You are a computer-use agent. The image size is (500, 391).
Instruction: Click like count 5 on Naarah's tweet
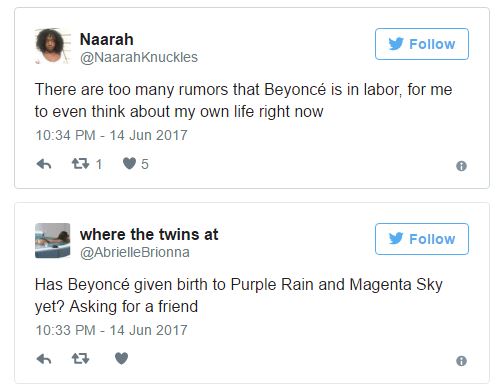[145, 164]
